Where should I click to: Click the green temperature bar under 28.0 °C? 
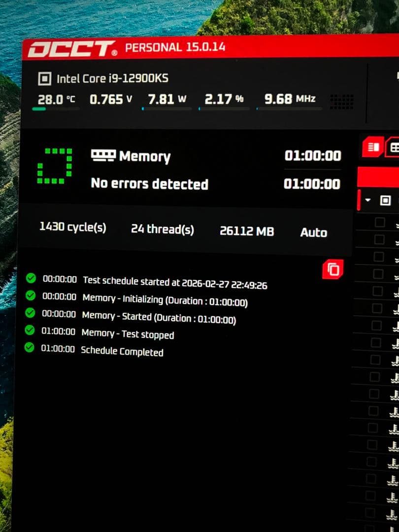tap(56, 109)
